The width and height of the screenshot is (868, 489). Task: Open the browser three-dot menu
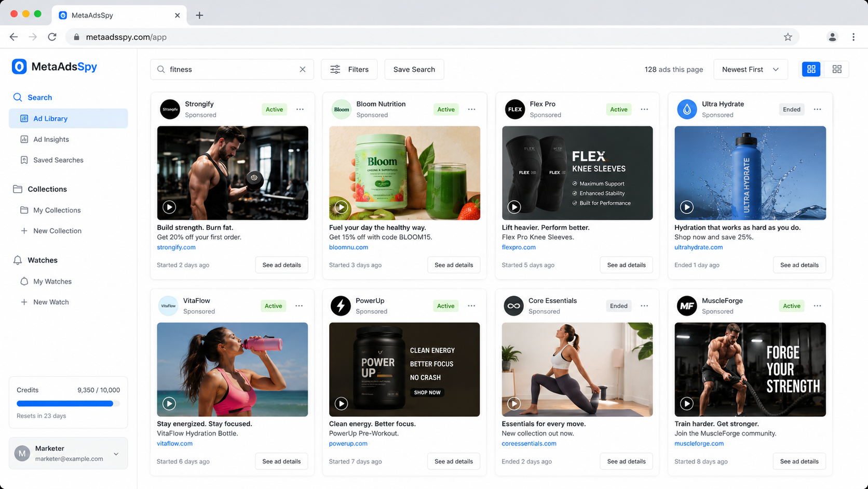coord(853,37)
